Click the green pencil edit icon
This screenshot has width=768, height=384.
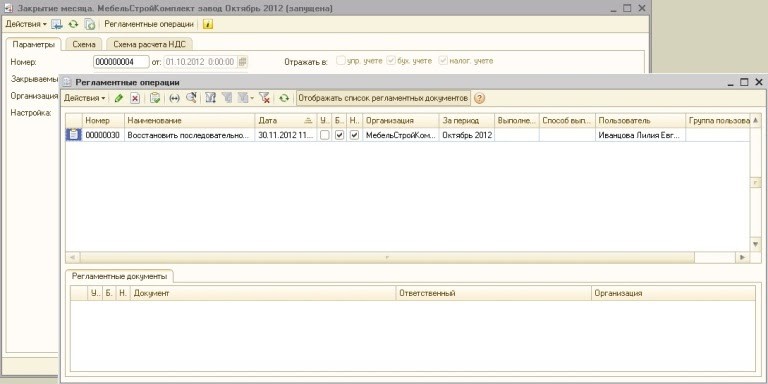[119, 98]
